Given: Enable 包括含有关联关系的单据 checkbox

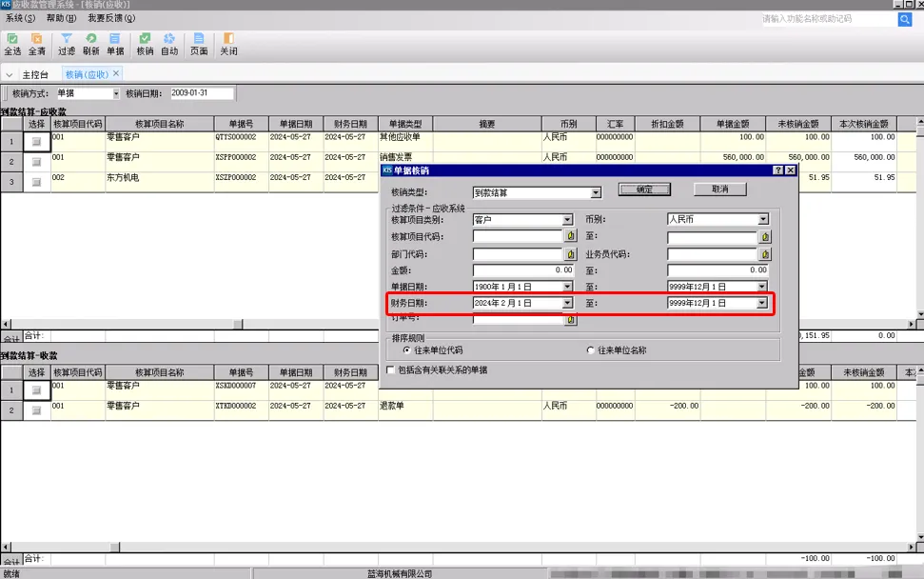Looking at the screenshot, I should 390,369.
